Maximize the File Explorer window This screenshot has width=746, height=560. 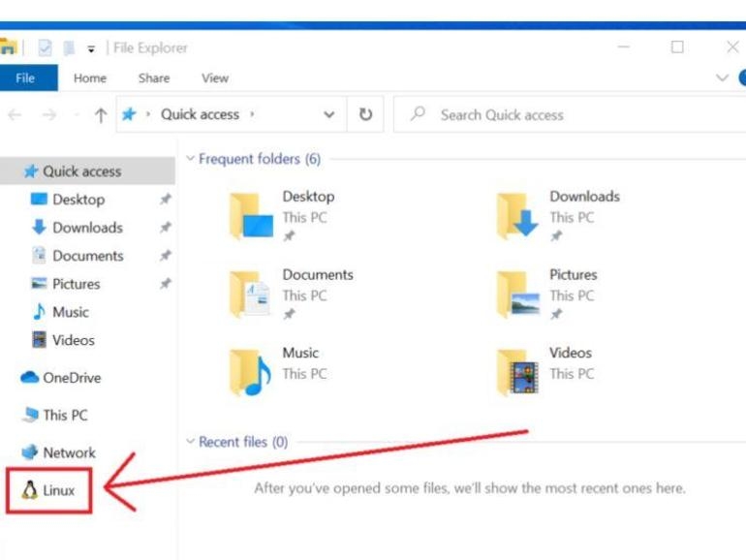pos(677,47)
